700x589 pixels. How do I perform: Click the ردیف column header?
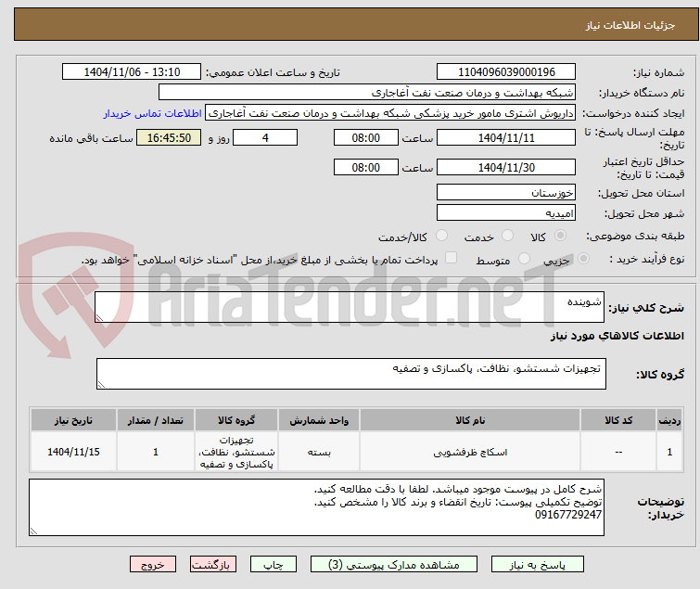[669, 420]
